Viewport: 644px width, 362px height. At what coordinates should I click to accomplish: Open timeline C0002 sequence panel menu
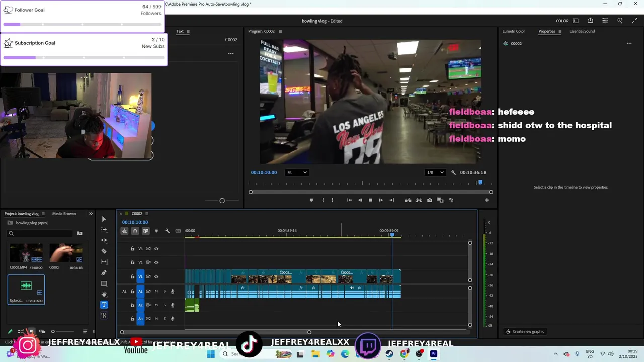(x=146, y=214)
